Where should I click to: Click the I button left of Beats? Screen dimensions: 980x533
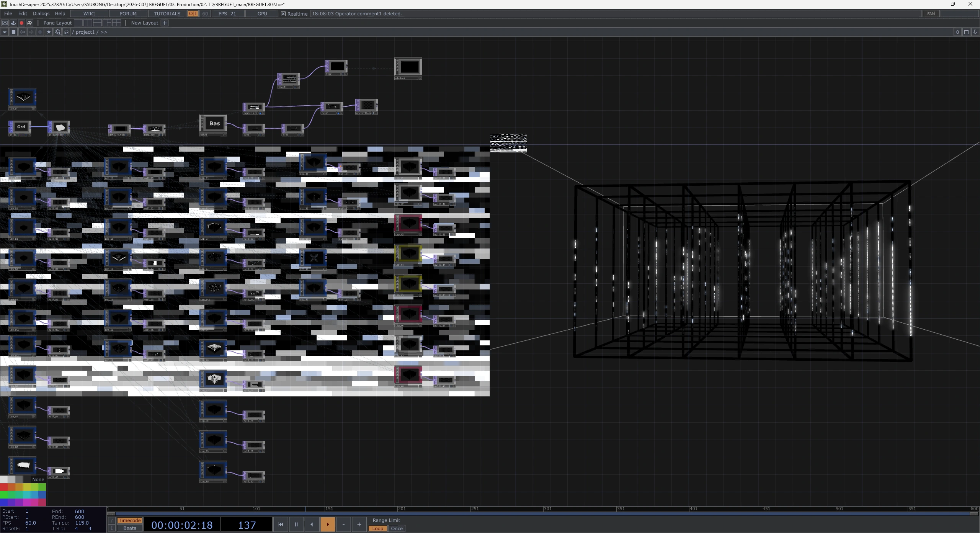(x=112, y=528)
